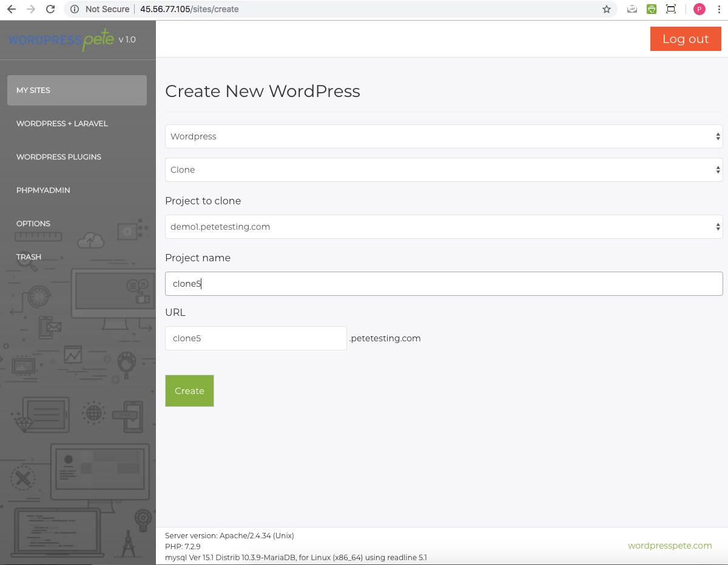Click the Not Secure site info icon
The width and height of the screenshot is (728, 565).
75,9
